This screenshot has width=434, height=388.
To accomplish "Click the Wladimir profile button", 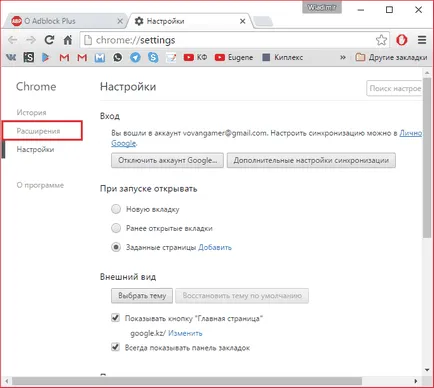I will pyautogui.click(x=322, y=7).
